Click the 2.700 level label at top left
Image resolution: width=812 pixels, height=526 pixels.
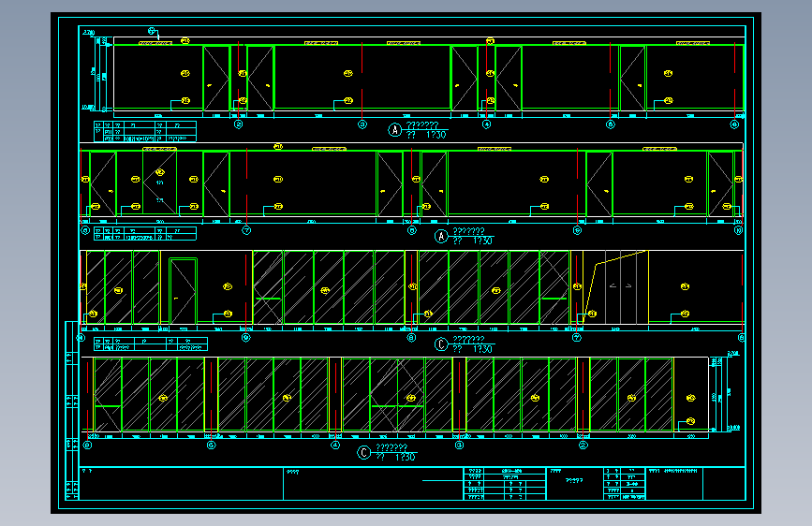pyautogui.click(x=89, y=32)
